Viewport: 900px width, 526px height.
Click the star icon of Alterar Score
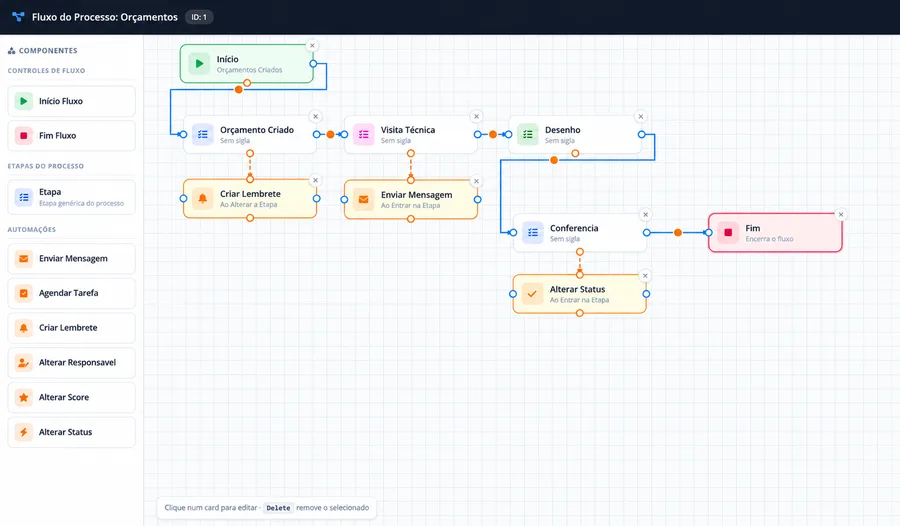[24, 397]
